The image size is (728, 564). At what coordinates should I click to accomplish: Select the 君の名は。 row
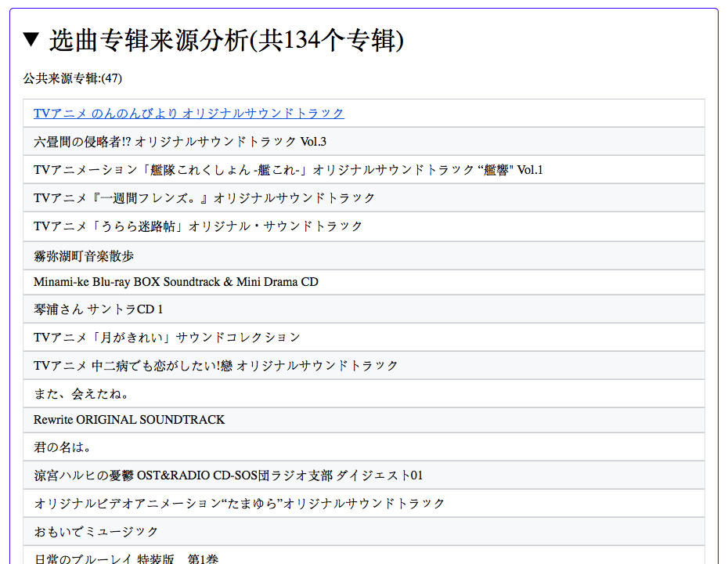364,447
